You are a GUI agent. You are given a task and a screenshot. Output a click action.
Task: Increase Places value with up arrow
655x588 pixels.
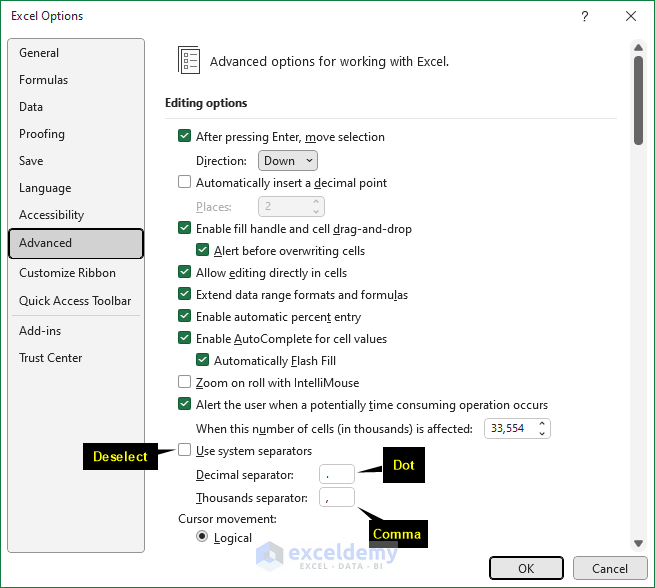(x=316, y=202)
